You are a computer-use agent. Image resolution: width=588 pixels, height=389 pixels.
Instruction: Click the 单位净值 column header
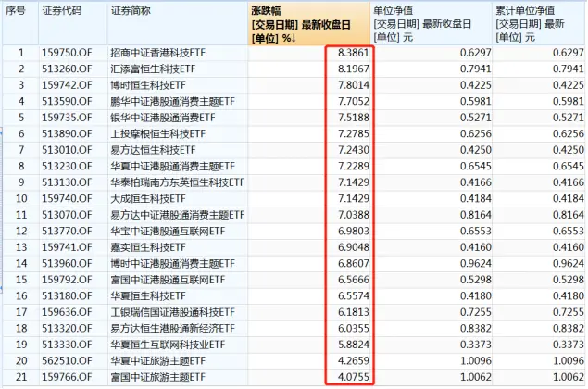coord(431,24)
